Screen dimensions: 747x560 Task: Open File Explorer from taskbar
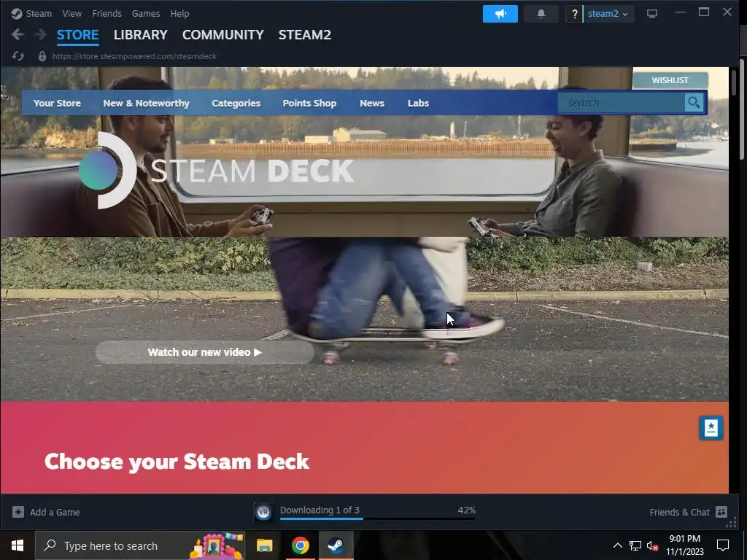(x=264, y=545)
